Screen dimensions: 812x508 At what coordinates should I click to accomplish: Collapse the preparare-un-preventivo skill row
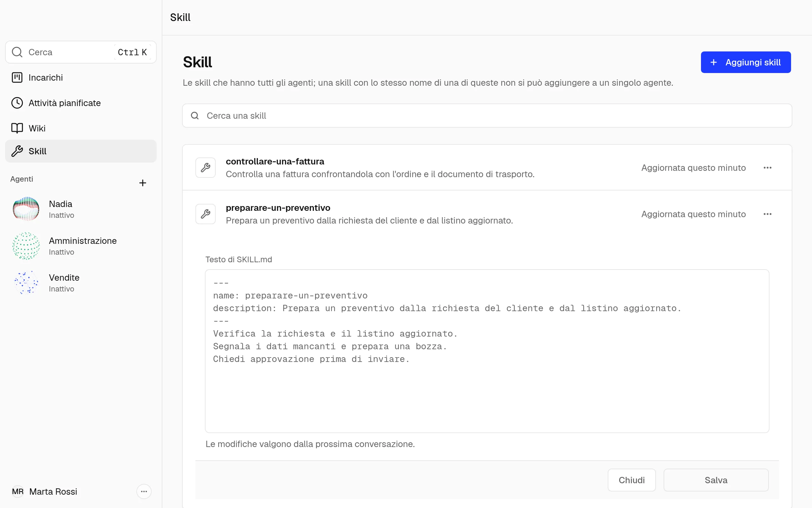click(487, 214)
